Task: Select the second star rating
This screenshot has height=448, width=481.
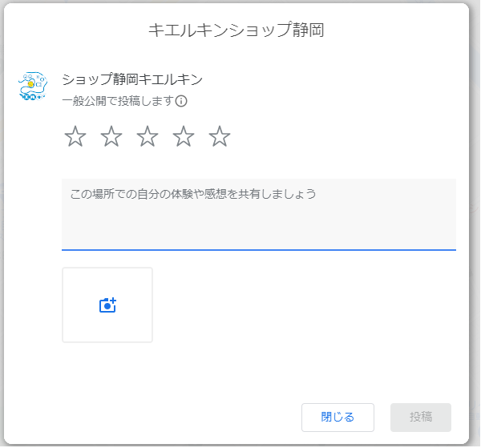Action: [111, 136]
